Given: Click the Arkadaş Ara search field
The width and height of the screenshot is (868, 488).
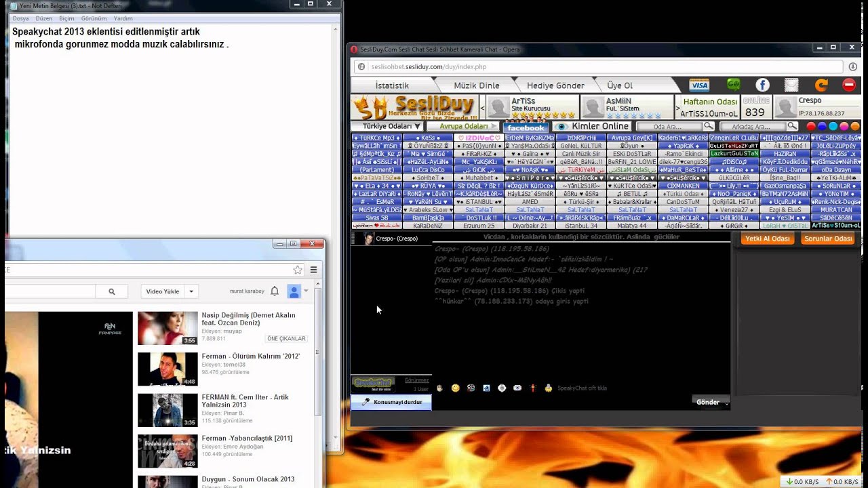Looking at the screenshot, I should click(x=753, y=126).
